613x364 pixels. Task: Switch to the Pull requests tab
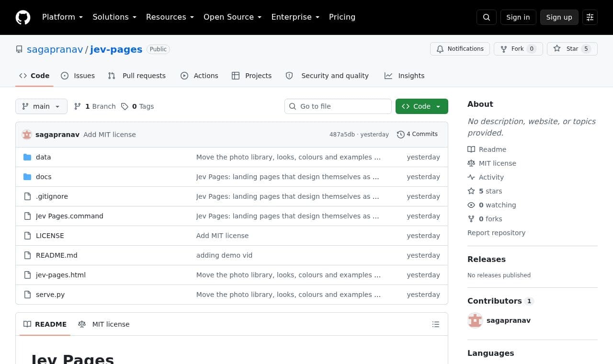pyautogui.click(x=137, y=76)
